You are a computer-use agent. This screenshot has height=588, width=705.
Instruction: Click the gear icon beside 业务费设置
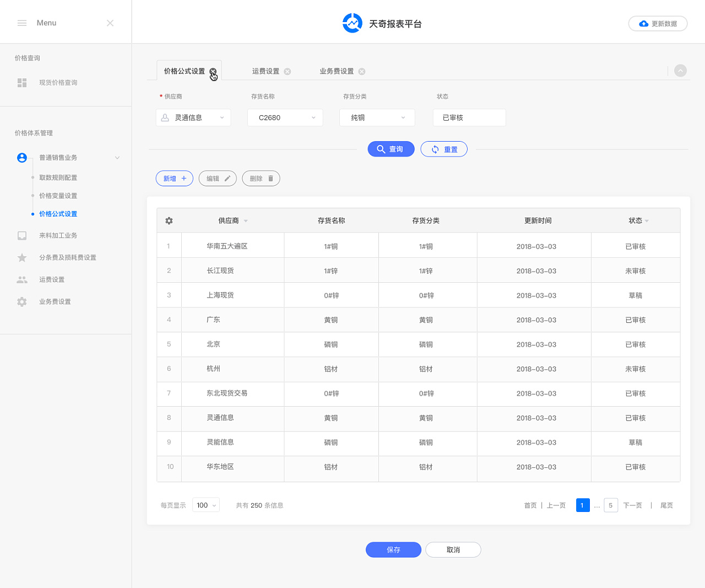[22, 302]
